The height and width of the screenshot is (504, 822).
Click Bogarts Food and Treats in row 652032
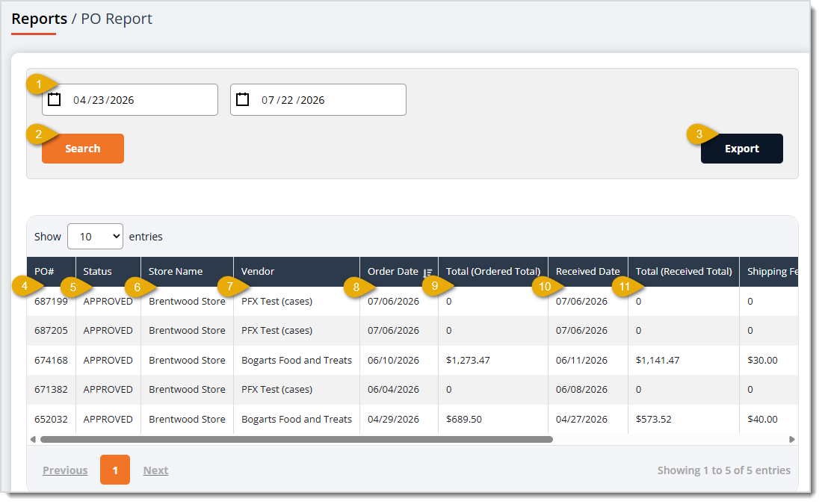[297, 419]
